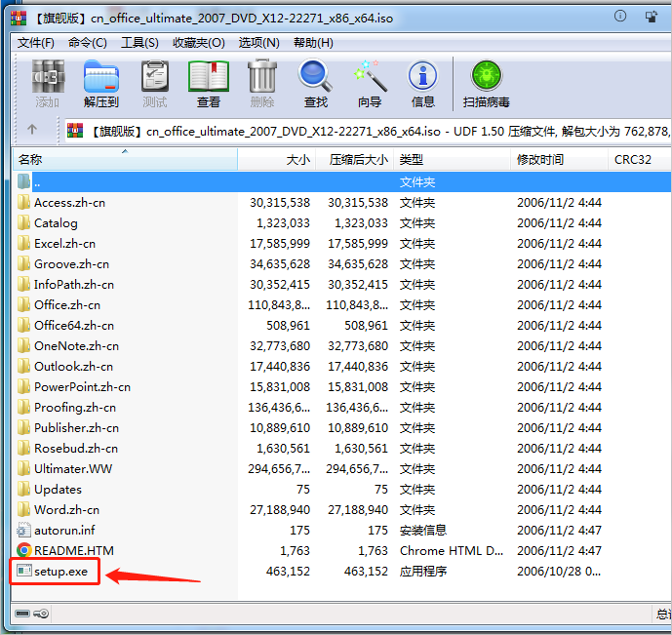Click the Delete (删除) trash icon
672x635 pixels.
[261, 76]
